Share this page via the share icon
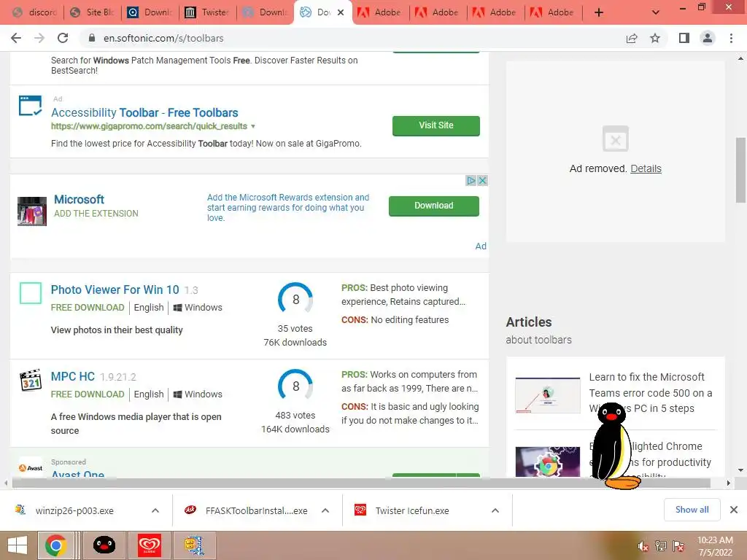The width and height of the screenshot is (747, 560). (632, 38)
